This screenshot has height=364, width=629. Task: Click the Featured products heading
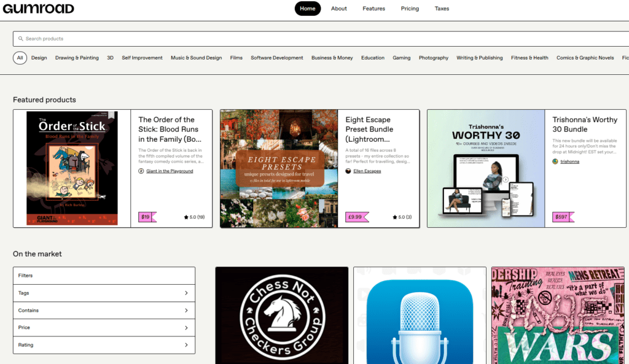[44, 100]
